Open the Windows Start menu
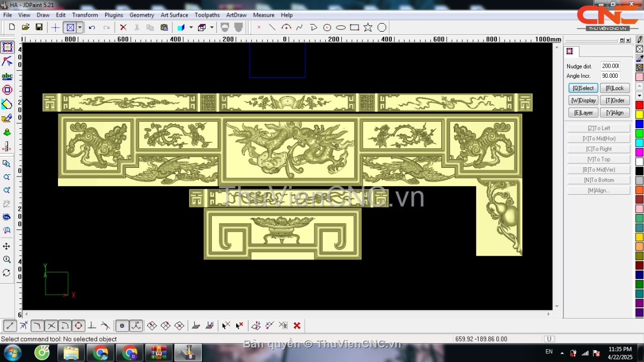644x362 pixels. point(12,353)
